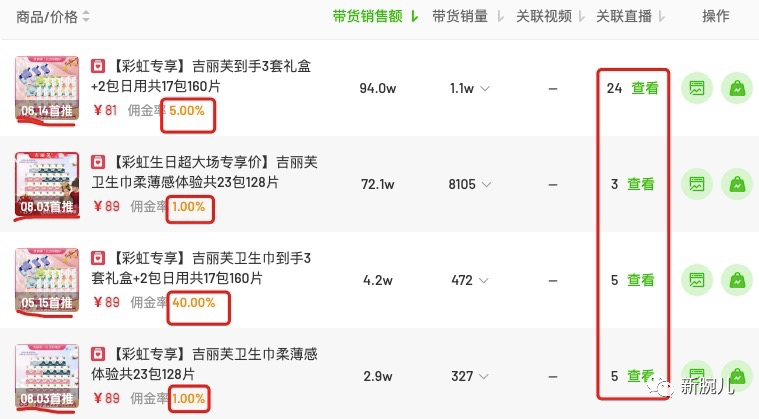Expand the 1.1w sales volume chevron

(485, 89)
